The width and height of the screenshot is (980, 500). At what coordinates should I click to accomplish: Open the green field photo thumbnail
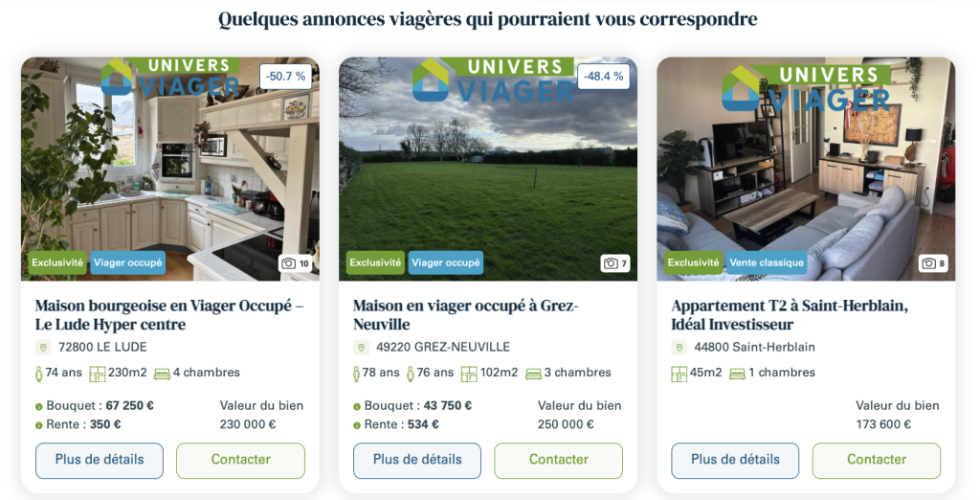click(x=488, y=169)
